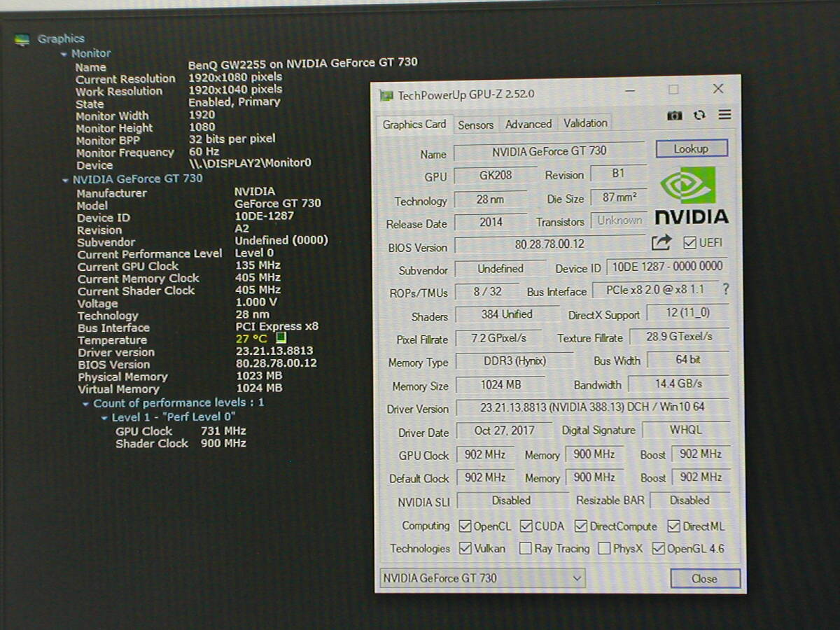Screen dimensions: 840x630
Task: Click the "27 °C" temperature value
Action: pyautogui.click(x=251, y=339)
